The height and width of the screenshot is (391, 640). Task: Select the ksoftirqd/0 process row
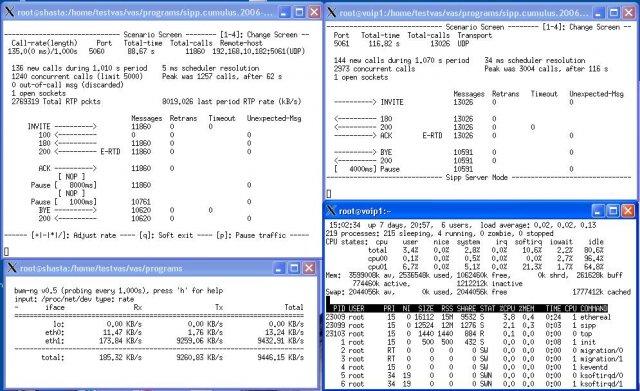click(x=474, y=375)
